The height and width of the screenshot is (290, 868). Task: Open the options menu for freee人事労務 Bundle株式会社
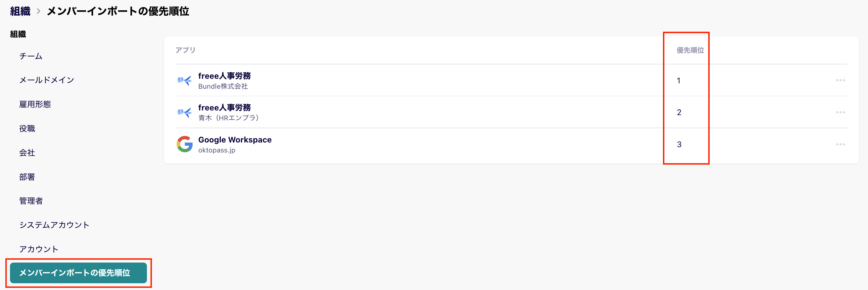(841, 80)
